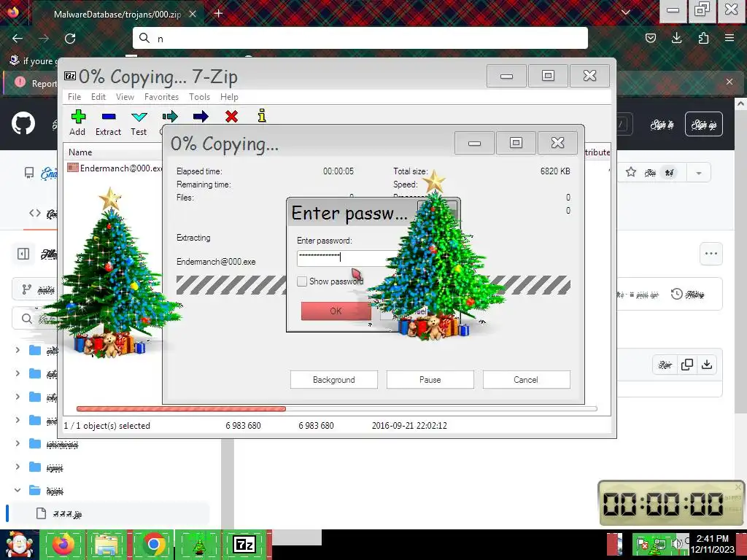Open the Help menu in 7-Zip
Image resolution: width=747 pixels, height=560 pixels.
(x=229, y=97)
